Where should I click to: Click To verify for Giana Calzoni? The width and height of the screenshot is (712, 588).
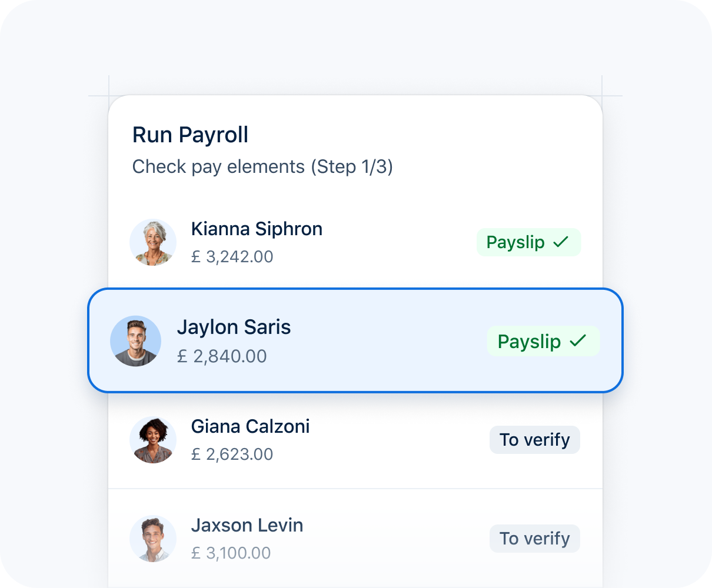point(535,440)
